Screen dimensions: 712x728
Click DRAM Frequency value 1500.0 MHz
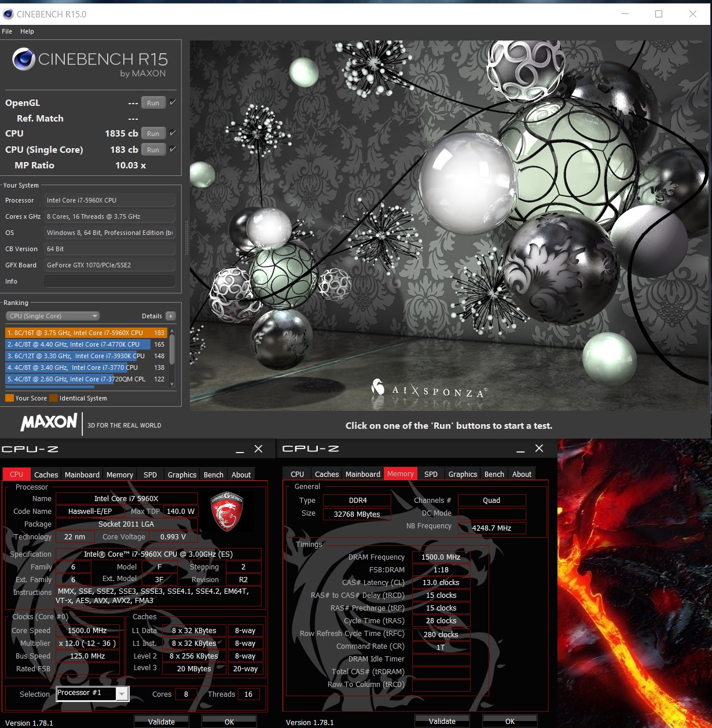click(441, 557)
